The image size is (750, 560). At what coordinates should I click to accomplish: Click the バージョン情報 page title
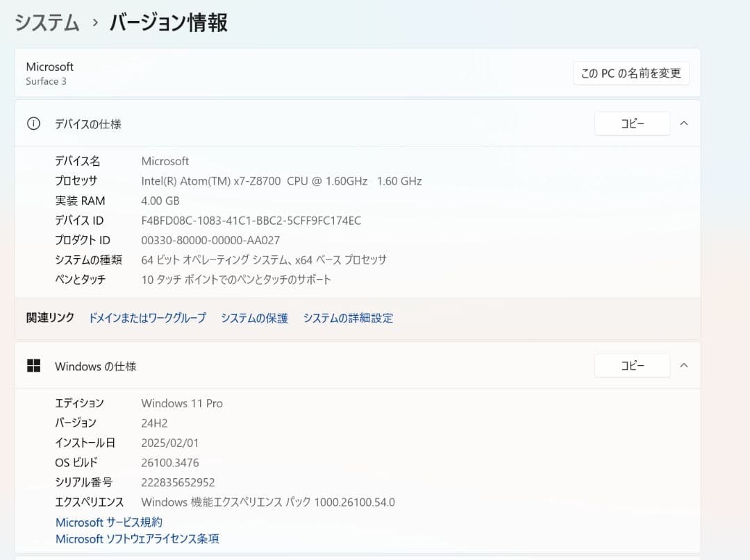[x=169, y=23]
